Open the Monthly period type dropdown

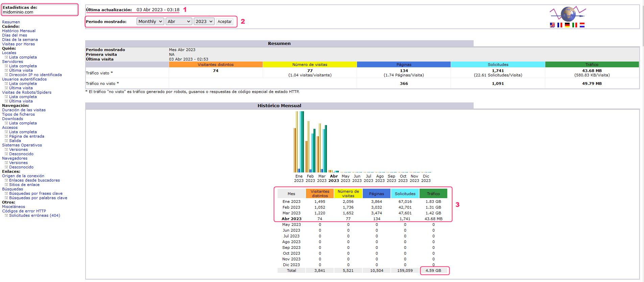point(150,22)
